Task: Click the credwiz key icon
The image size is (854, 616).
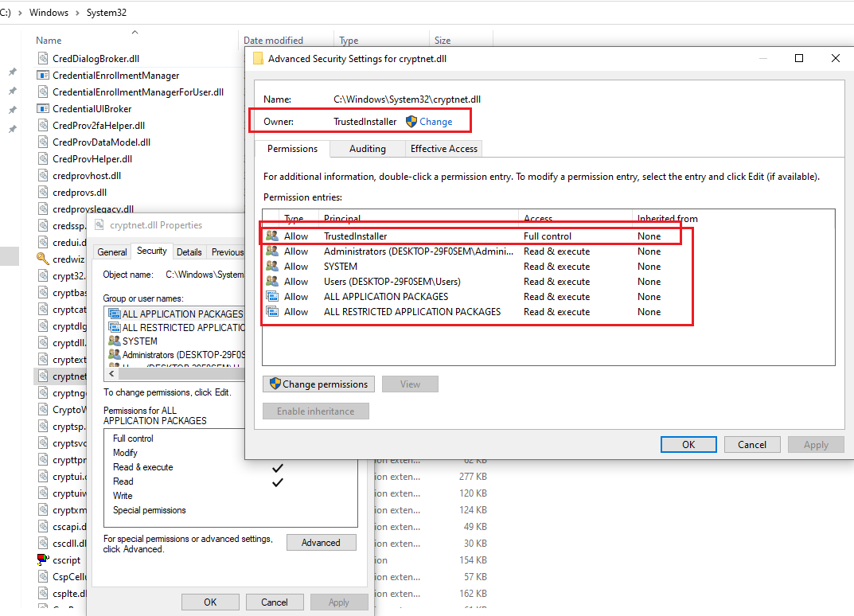Action: (42, 259)
